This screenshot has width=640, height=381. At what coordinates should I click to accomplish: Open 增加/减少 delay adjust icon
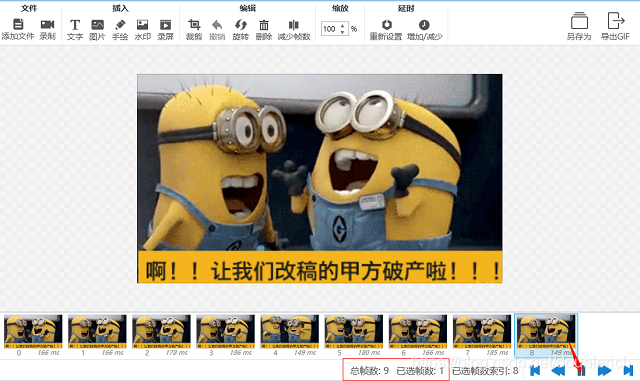coord(424,25)
